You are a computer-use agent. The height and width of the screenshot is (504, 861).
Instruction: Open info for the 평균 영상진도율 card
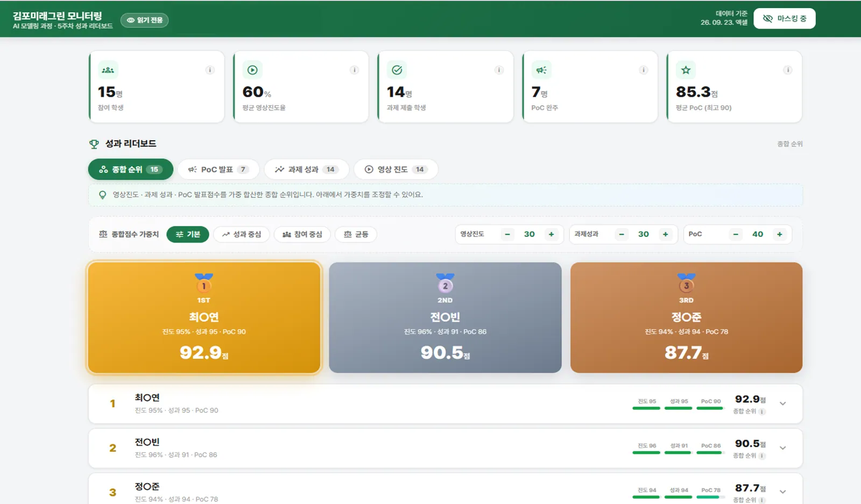point(354,70)
